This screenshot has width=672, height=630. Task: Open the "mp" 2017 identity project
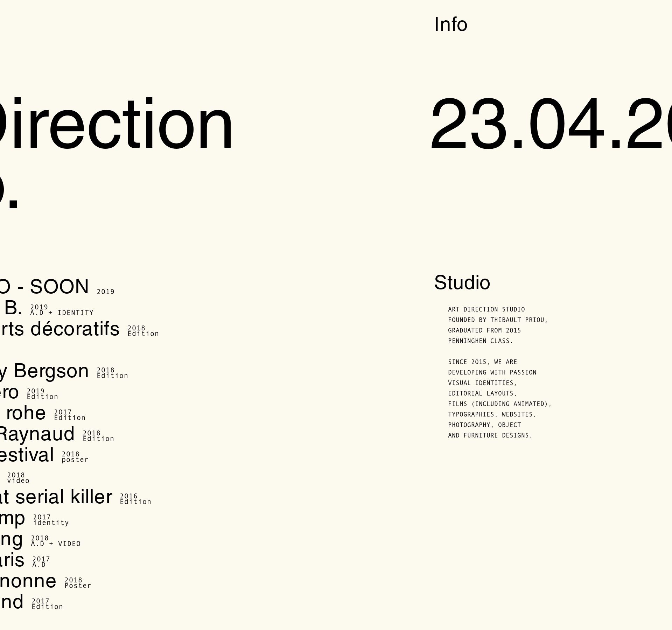click(12, 518)
